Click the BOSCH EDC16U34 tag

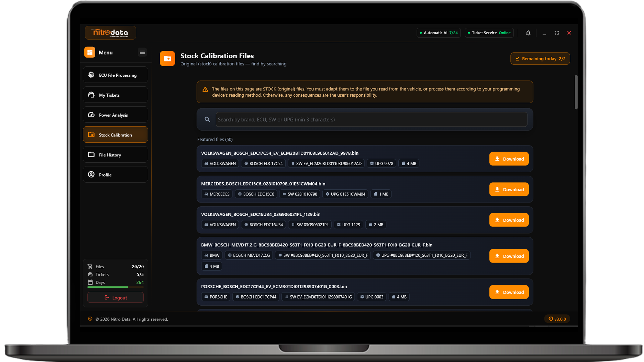263,225
